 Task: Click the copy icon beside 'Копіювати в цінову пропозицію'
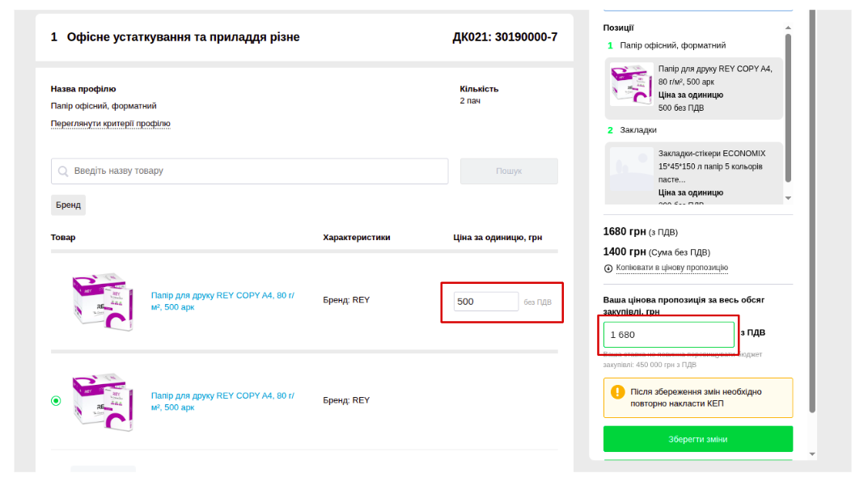[608, 268]
